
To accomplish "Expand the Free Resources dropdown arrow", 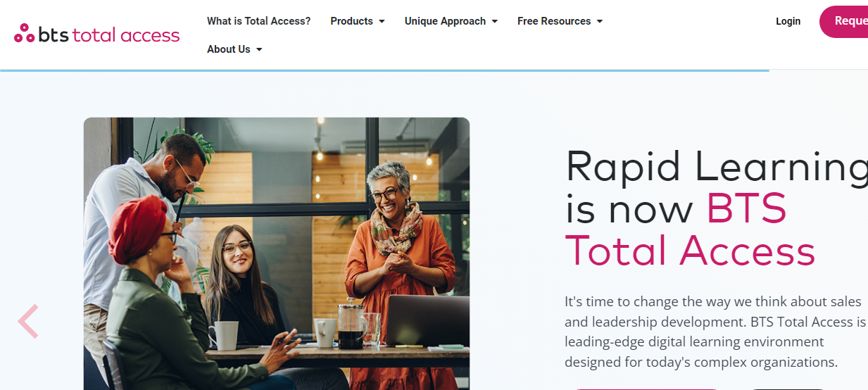I will click(x=600, y=22).
